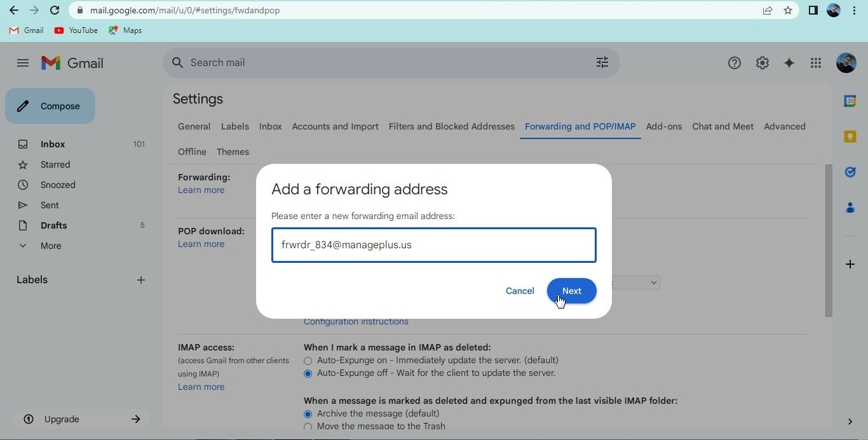Click Learn more under Forwarding
868x440 pixels.
tap(201, 190)
